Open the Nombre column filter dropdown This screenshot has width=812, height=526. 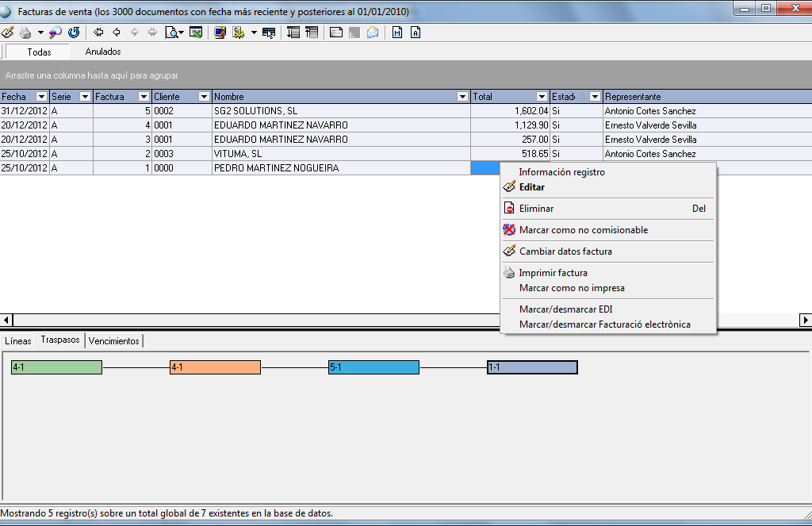tap(462, 97)
